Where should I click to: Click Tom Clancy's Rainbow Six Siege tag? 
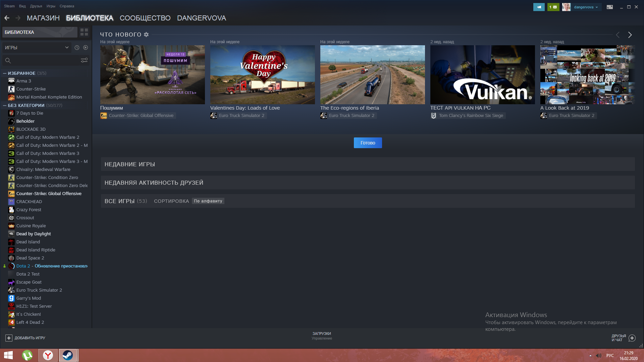pos(468,116)
